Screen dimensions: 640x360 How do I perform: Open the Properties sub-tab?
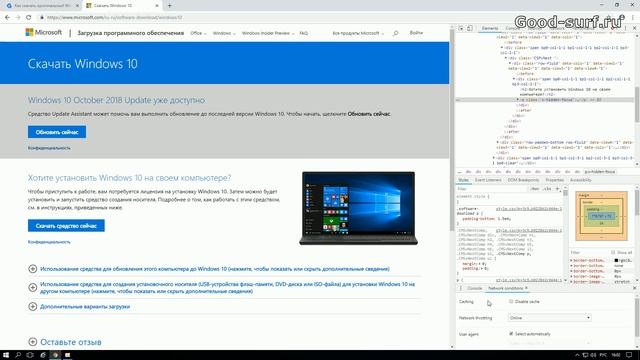(x=554, y=180)
